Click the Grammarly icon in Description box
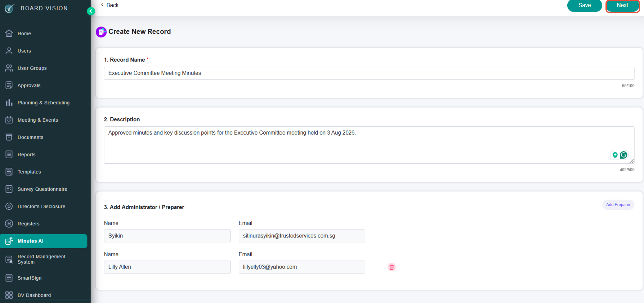Screen dimensions: 644x303 click(623, 155)
